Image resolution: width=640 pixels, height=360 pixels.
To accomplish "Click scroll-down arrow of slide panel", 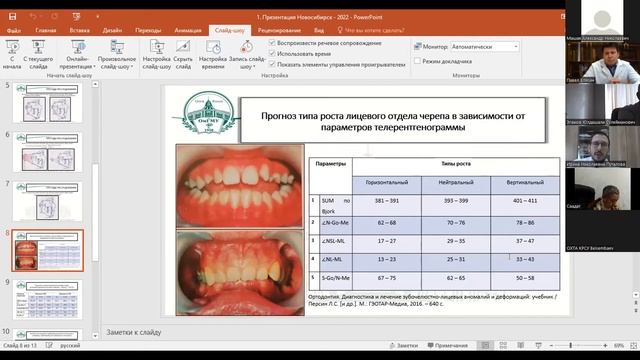I will coord(95,336).
